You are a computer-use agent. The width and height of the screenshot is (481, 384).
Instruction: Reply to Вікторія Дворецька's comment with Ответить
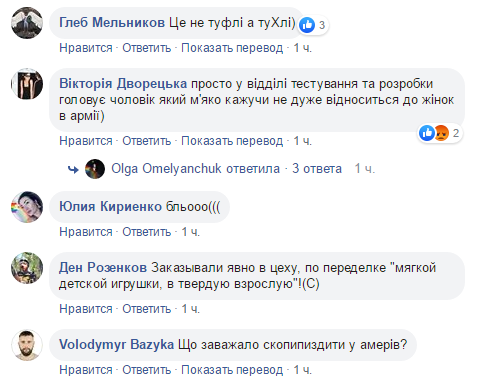click(147, 141)
